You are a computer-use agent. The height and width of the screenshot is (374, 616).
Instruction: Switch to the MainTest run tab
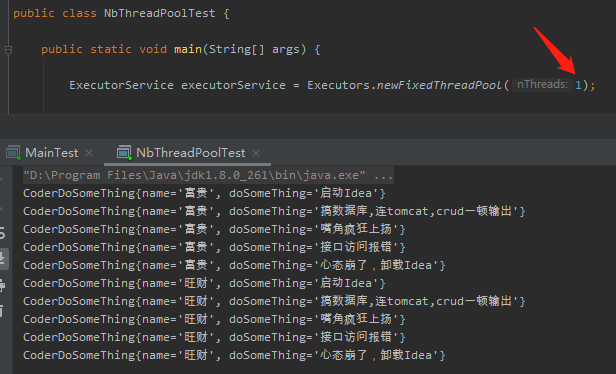click(52, 153)
